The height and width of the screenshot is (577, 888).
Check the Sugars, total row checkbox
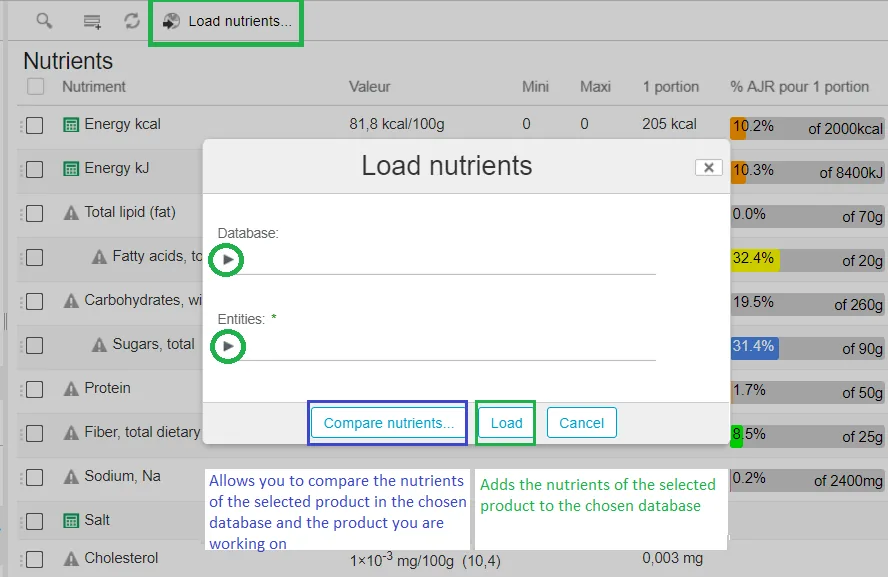pos(35,345)
